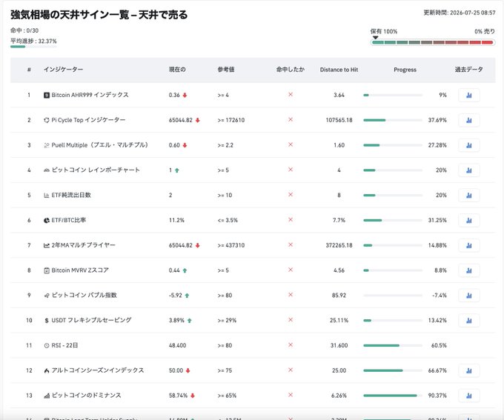The width and height of the screenshot is (504, 420).
Task: Open ビットコインのドミナンス link
Action: click(87, 396)
